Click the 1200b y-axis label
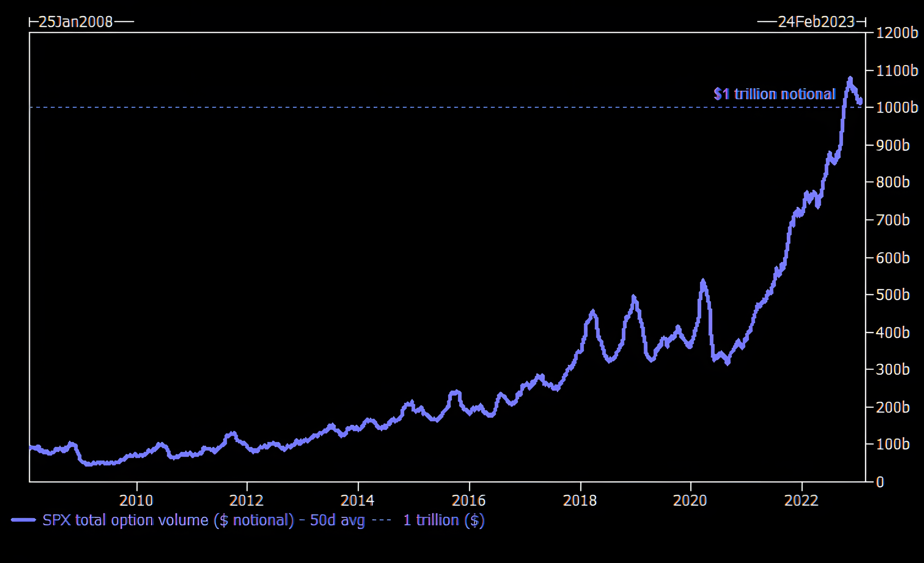The width and height of the screenshot is (924, 563). click(x=897, y=33)
